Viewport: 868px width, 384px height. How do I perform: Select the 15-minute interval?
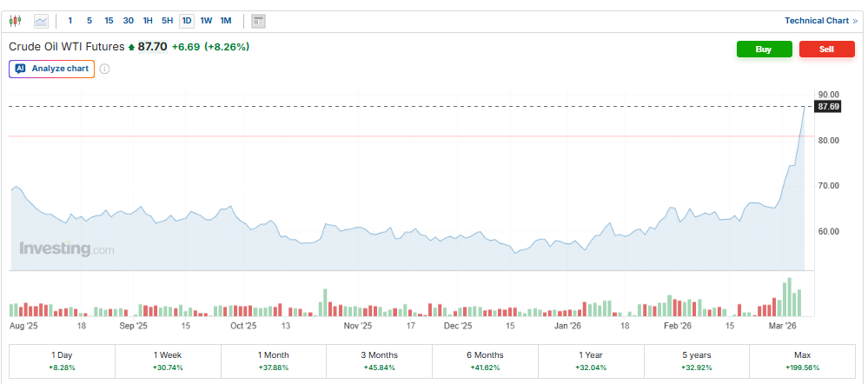pos(109,20)
